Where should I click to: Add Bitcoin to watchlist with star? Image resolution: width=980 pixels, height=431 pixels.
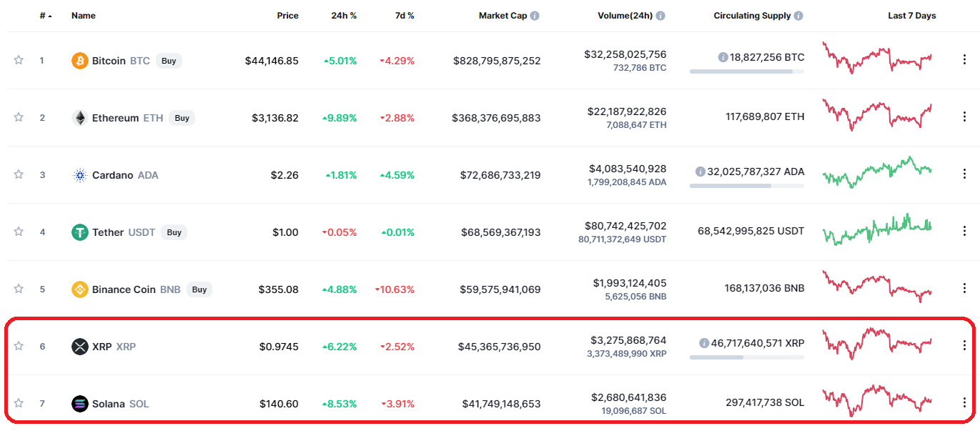pyautogui.click(x=19, y=60)
